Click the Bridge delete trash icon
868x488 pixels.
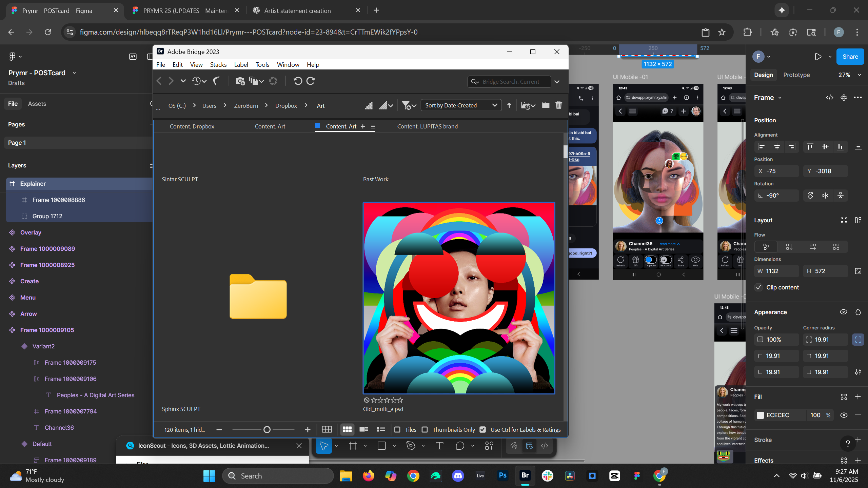point(558,105)
